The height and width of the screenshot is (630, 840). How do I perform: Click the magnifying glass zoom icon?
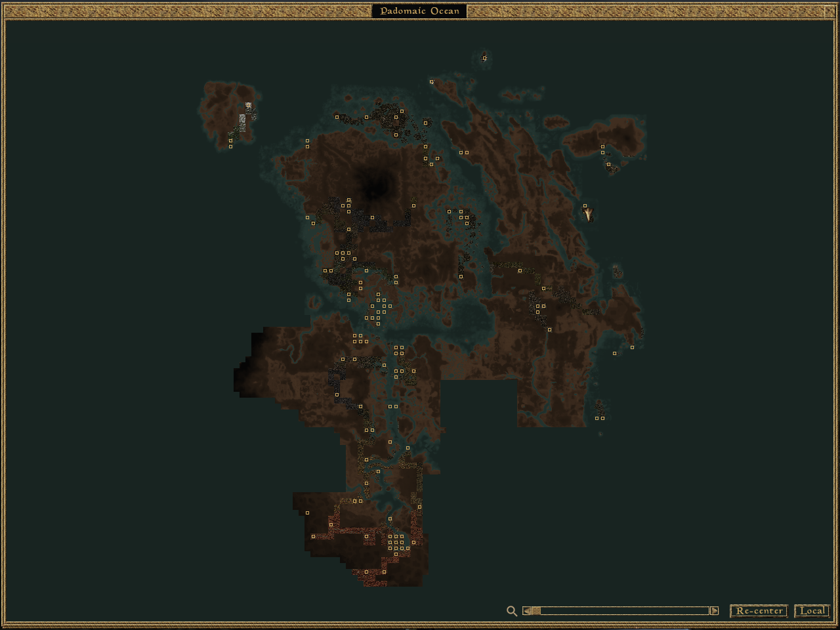click(x=512, y=611)
